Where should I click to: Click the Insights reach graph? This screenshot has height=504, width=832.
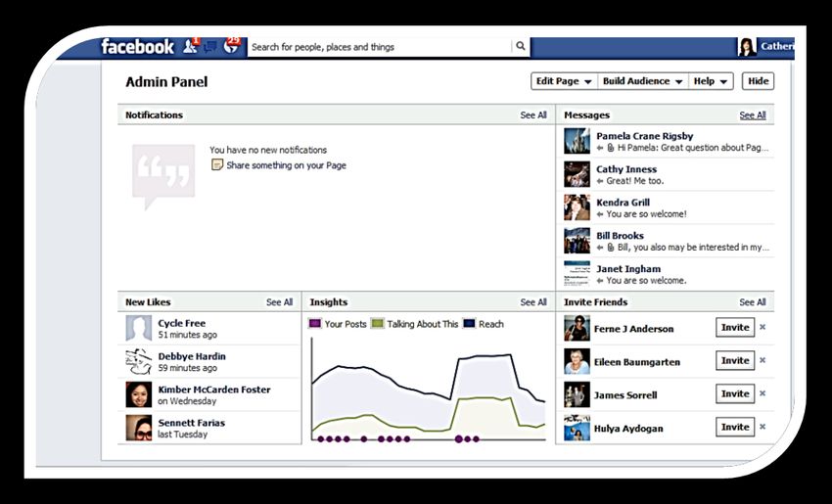(428, 389)
